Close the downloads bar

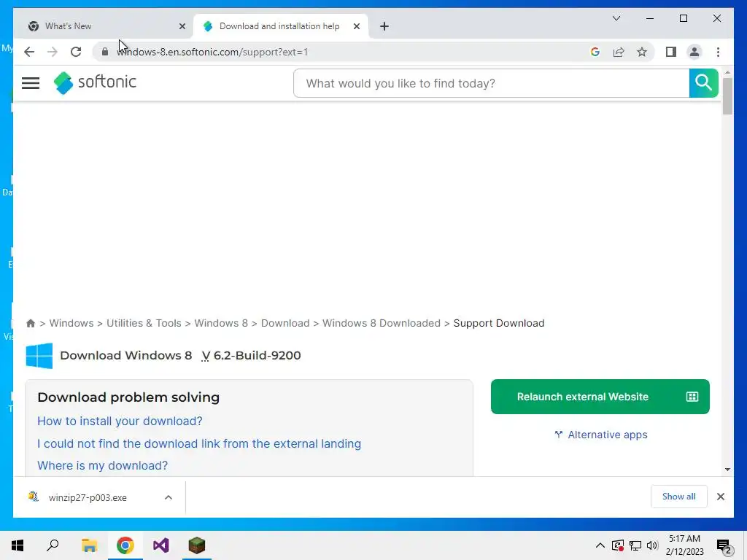click(x=720, y=497)
